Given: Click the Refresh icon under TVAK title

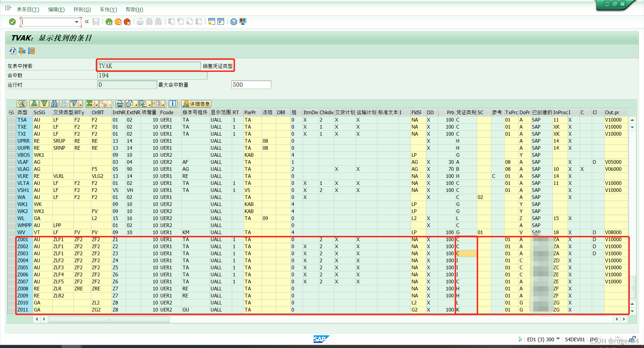Looking at the screenshot, I should pos(13,51).
